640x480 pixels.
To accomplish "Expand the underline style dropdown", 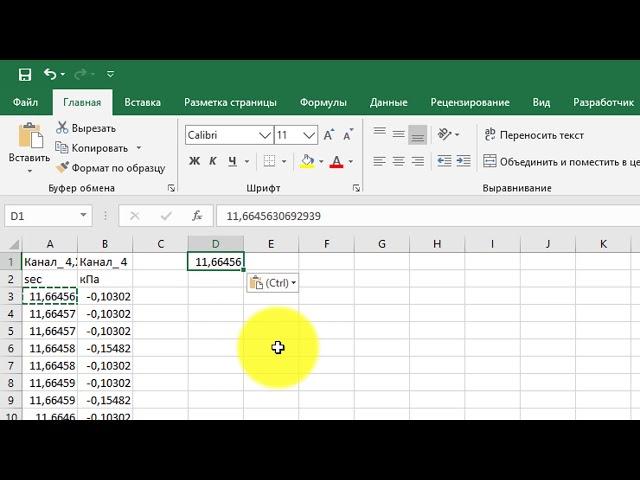I will (247, 162).
